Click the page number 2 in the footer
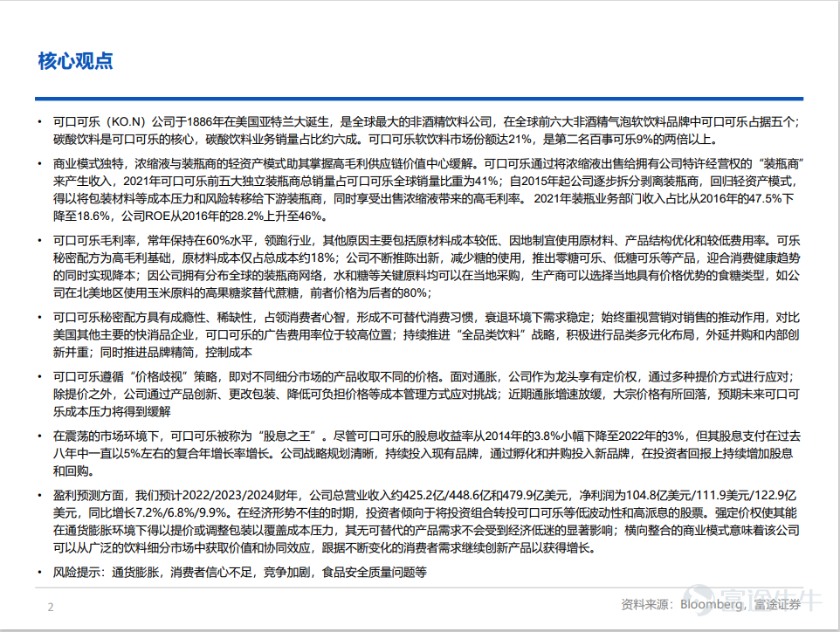840x632 pixels. [51, 607]
